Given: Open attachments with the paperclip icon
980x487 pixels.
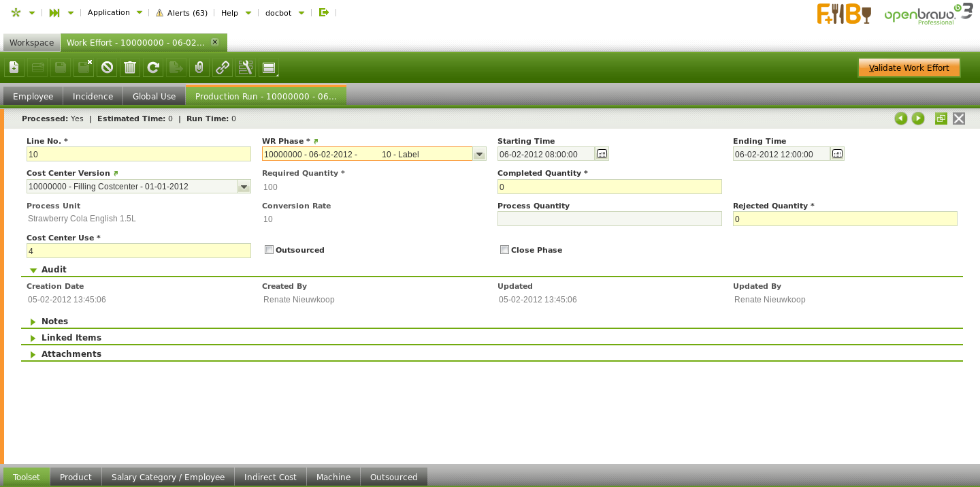Looking at the screenshot, I should 199,67.
